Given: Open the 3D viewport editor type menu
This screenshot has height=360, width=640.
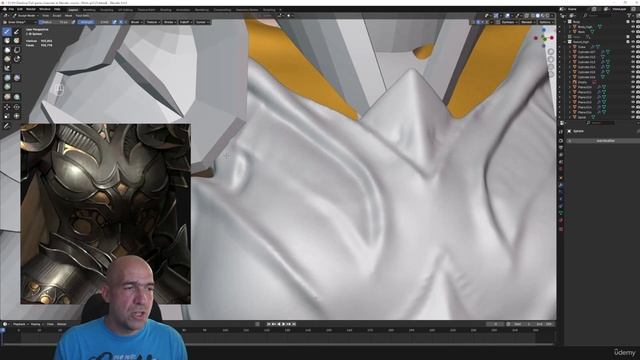Looking at the screenshot, I should point(6,16).
